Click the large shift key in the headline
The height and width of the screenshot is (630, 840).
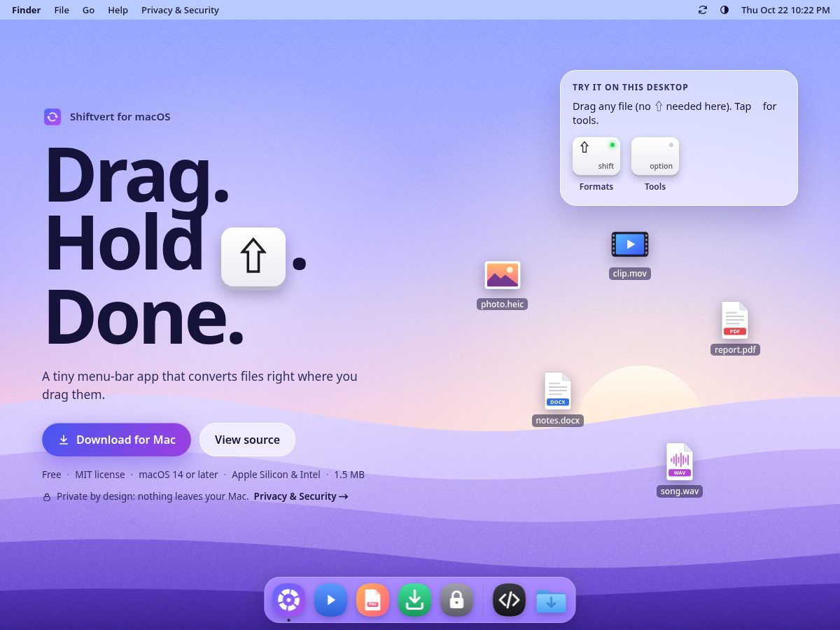253,256
